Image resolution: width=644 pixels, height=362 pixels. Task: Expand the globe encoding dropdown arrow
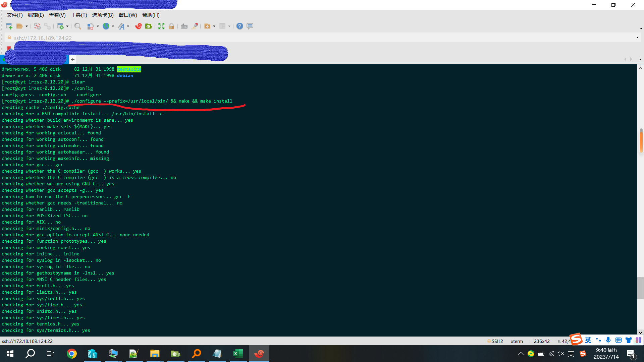point(113,26)
